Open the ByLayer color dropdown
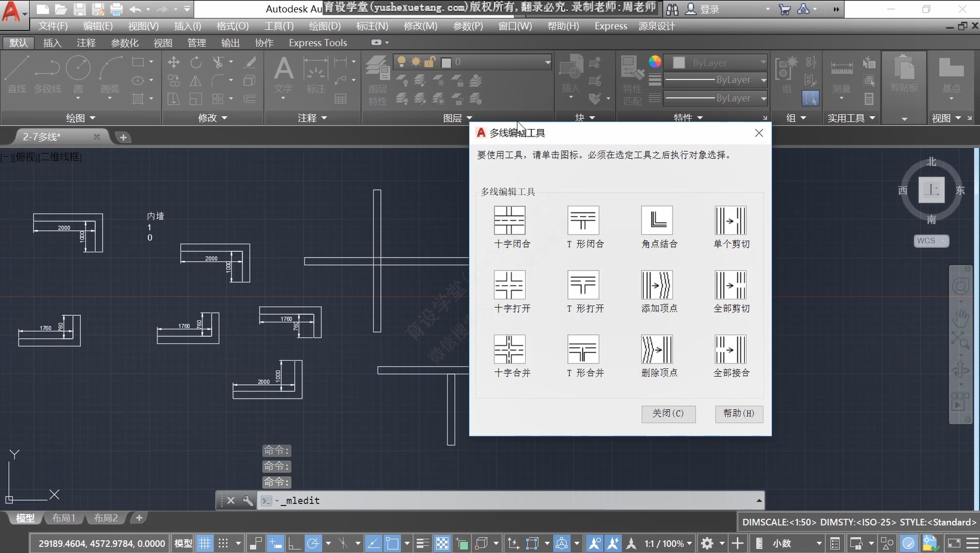 point(716,62)
